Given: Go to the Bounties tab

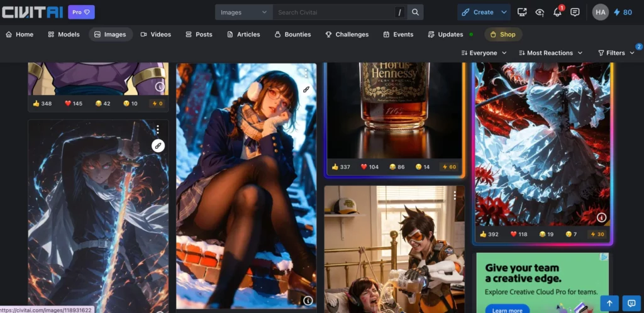Looking at the screenshot, I should coord(292,35).
